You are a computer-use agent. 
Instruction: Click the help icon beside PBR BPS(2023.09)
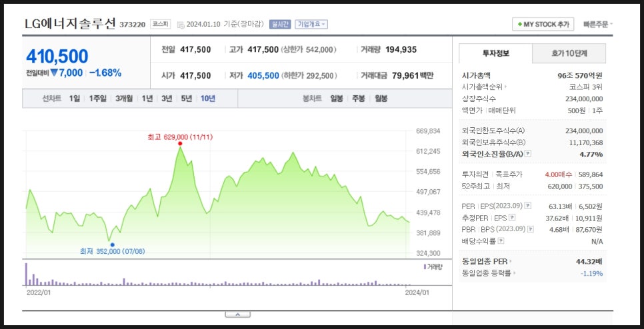click(x=531, y=229)
